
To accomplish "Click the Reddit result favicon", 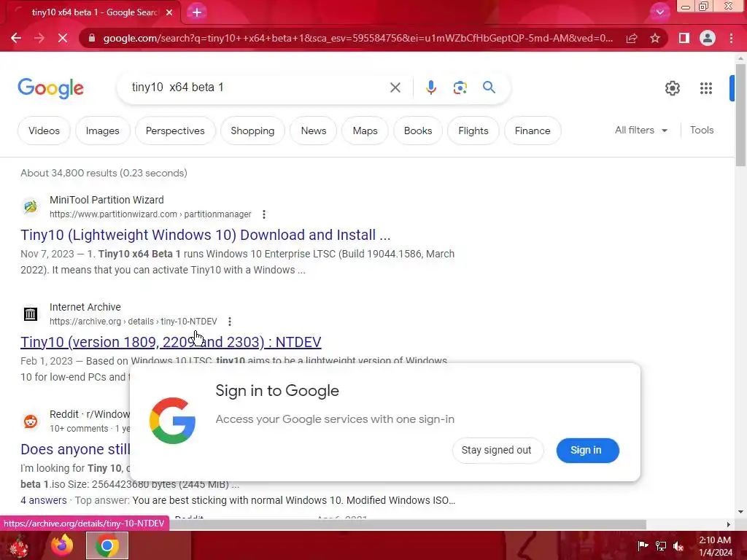I will (31, 421).
